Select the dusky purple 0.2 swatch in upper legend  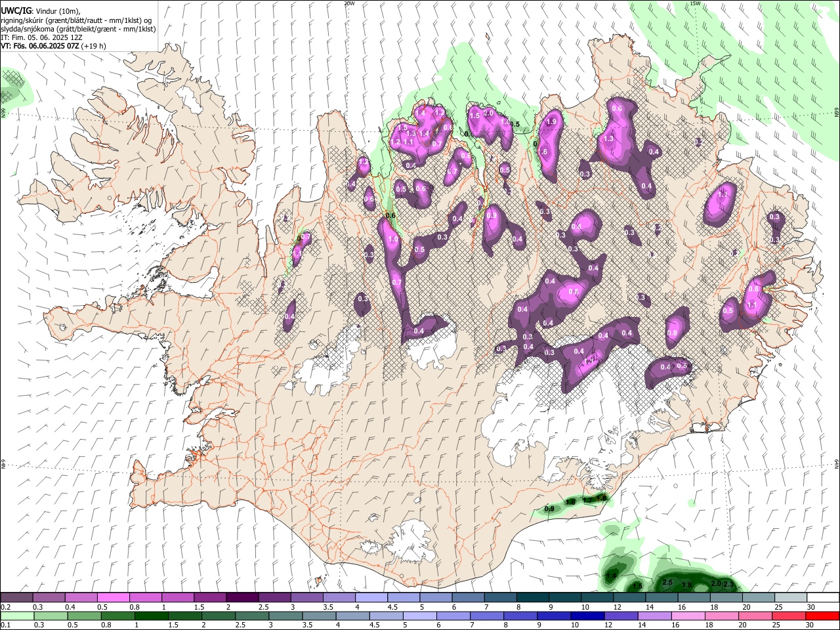tap(16, 597)
